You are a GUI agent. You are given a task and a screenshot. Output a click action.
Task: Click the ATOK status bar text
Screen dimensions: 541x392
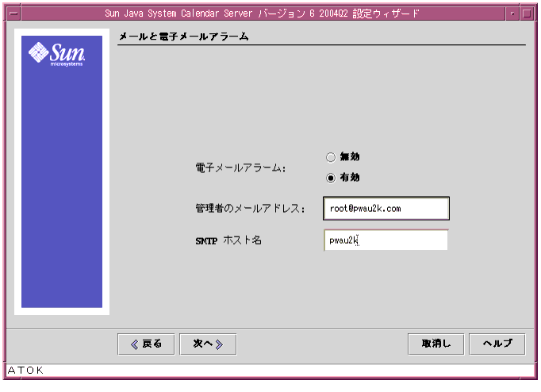tap(25, 371)
